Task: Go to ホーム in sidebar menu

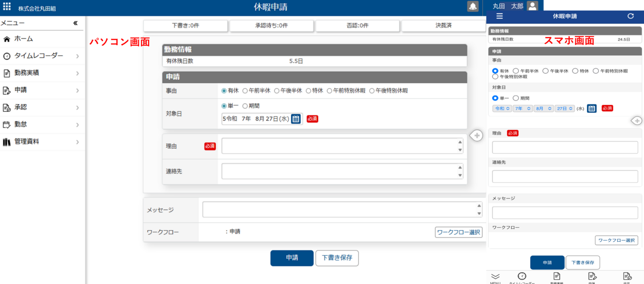Action: point(24,39)
